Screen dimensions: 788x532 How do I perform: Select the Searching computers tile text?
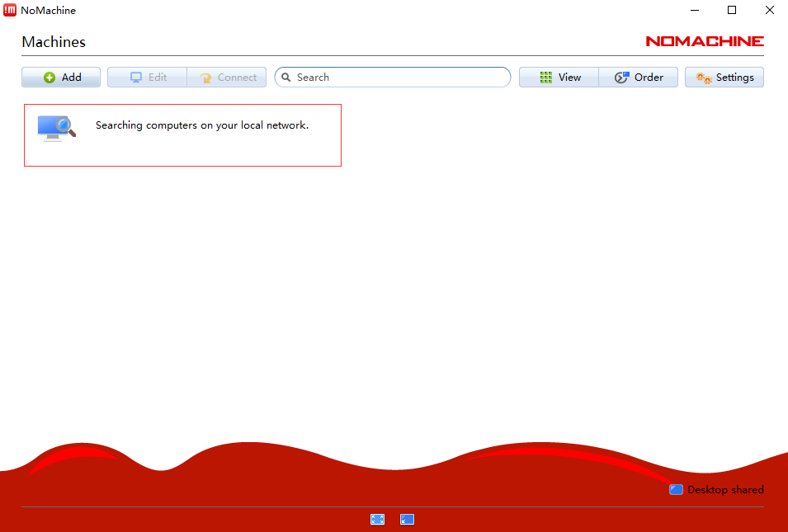pyautogui.click(x=202, y=125)
